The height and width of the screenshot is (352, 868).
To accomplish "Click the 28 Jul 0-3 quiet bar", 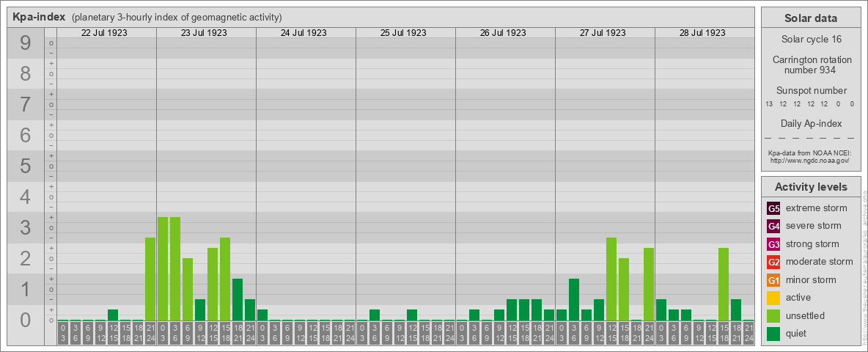I will coord(661,310).
